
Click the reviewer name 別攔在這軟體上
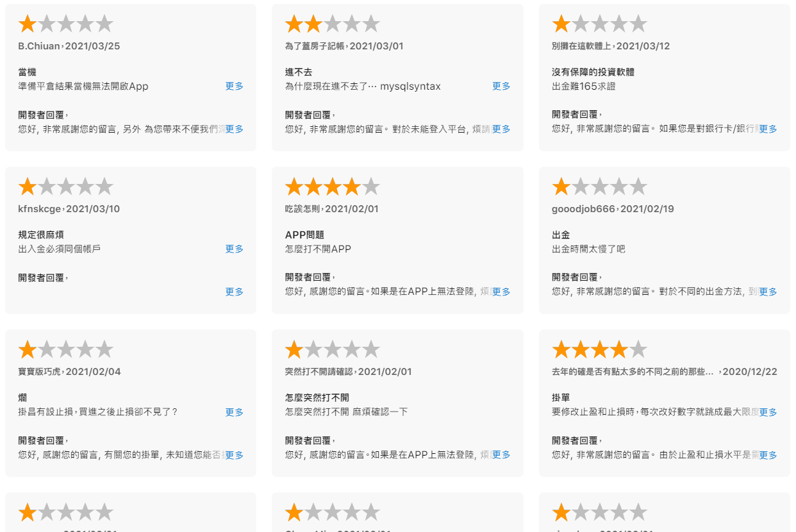click(x=580, y=46)
